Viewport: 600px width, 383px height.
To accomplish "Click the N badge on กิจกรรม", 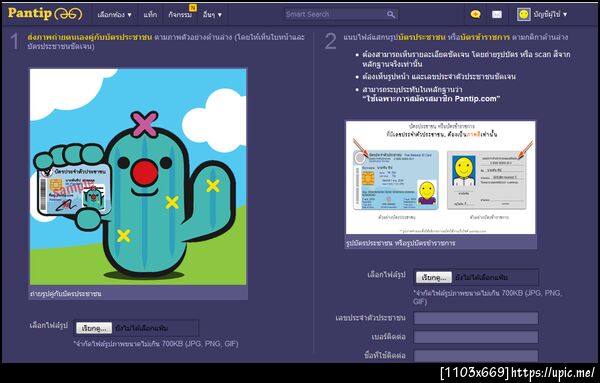I will [193, 8].
